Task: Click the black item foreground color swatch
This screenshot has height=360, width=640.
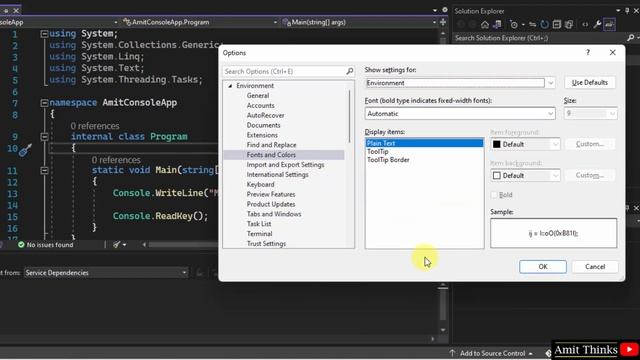Action: click(497, 144)
